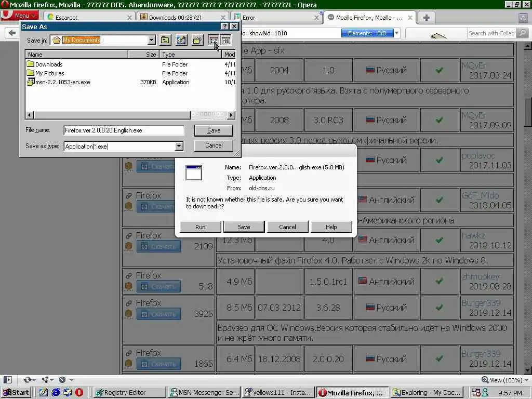Expand the Save as type dropdown

click(179, 146)
